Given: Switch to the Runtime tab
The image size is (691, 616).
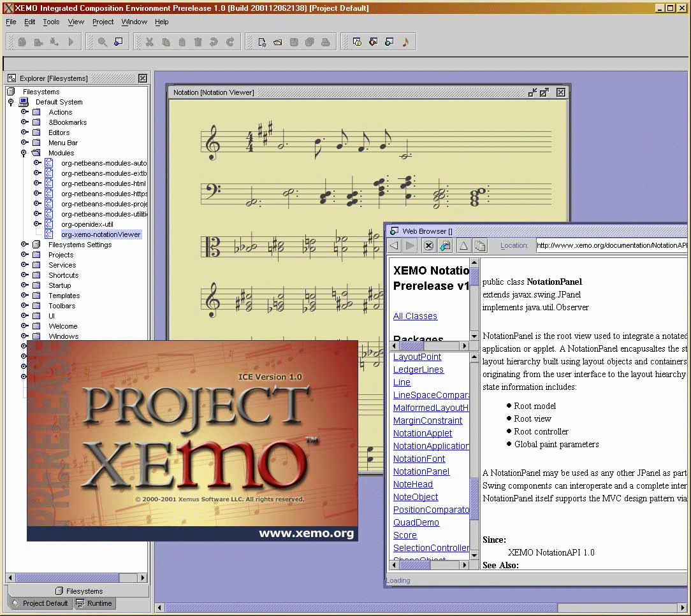Looking at the screenshot, I should coord(94,603).
